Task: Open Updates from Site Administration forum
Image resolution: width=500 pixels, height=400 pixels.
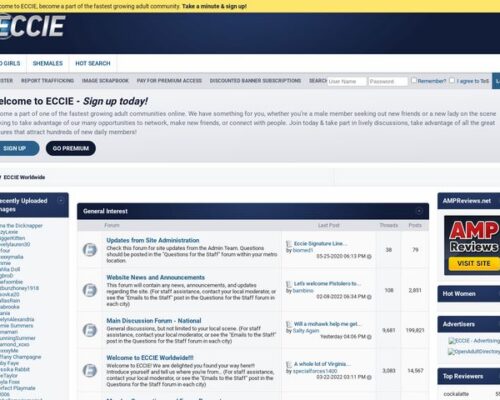Action: point(153,240)
